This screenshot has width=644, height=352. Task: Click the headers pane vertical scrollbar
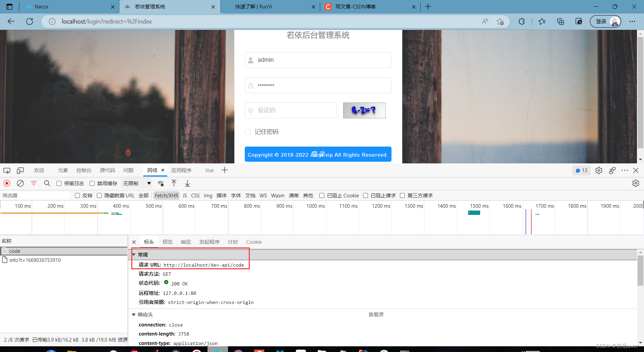pyautogui.click(x=640, y=270)
